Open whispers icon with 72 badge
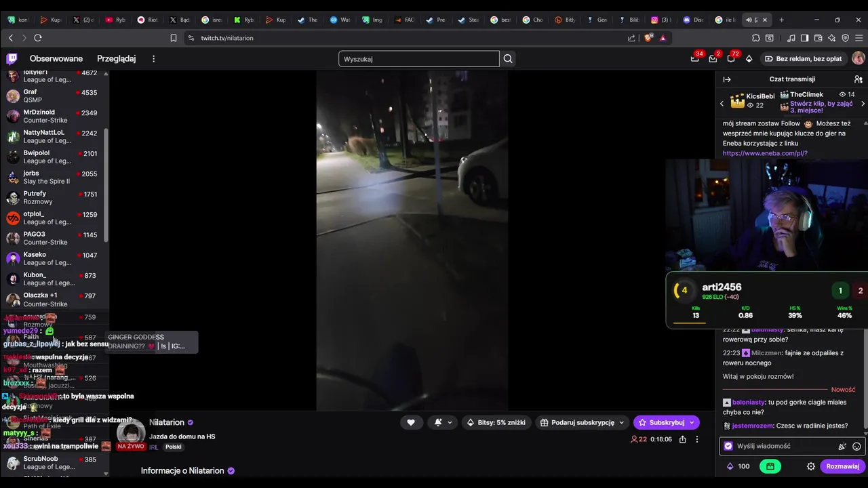This screenshot has height=488, width=868. click(x=731, y=59)
